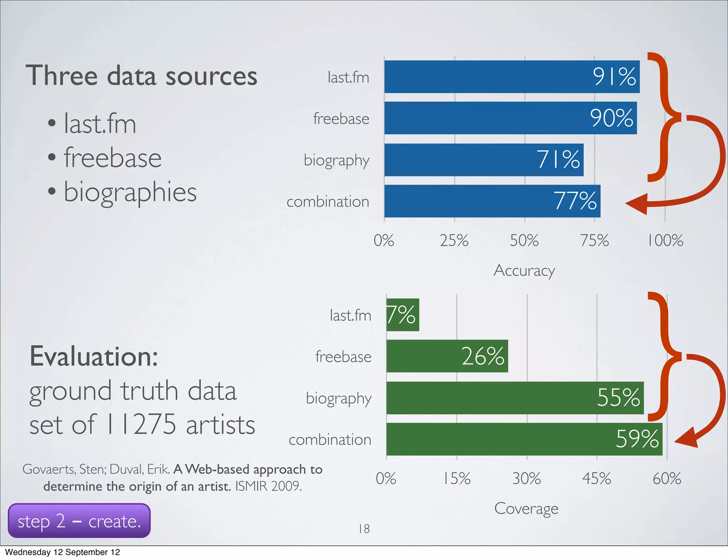Click the 'ground truth data' line
The width and height of the screenshot is (728, 560).
(x=133, y=392)
